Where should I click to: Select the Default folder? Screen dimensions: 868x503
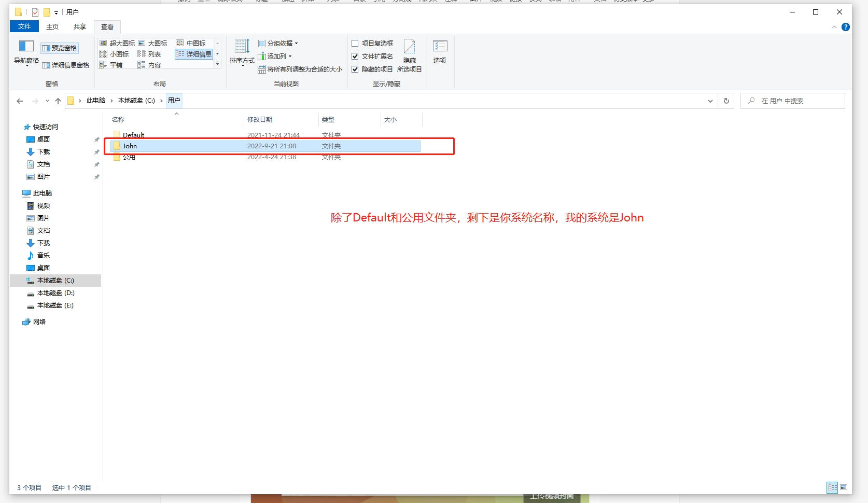coord(133,135)
